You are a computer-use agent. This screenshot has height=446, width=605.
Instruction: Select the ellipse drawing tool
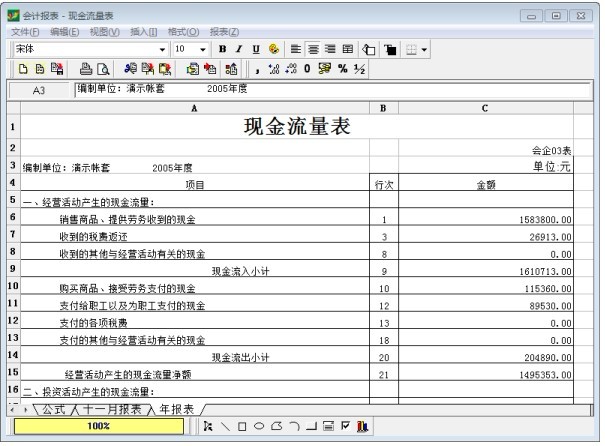click(259, 426)
